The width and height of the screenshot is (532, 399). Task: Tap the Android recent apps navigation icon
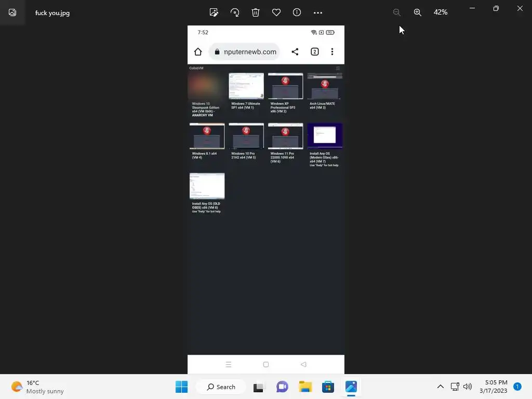[229, 364]
